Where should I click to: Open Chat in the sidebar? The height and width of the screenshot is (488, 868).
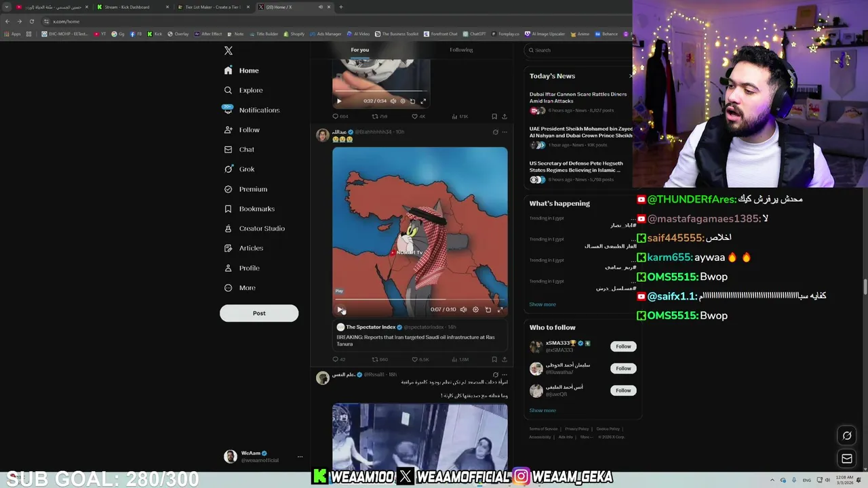[x=239, y=149]
